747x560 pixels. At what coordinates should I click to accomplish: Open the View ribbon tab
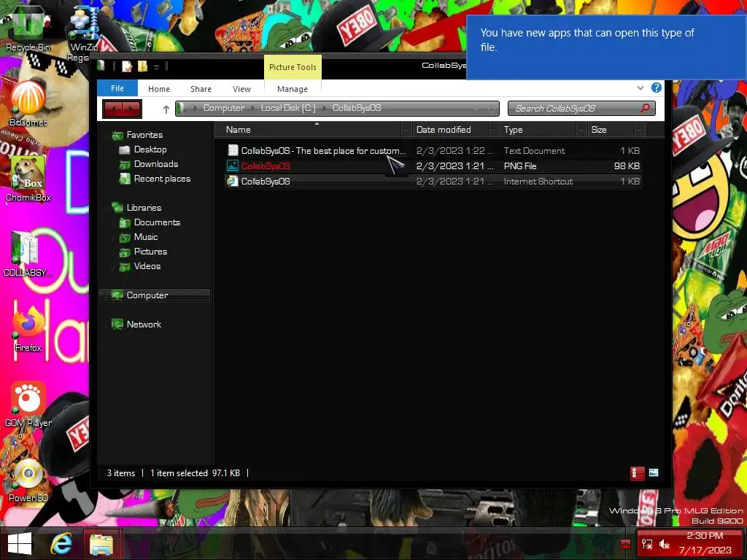coord(241,89)
